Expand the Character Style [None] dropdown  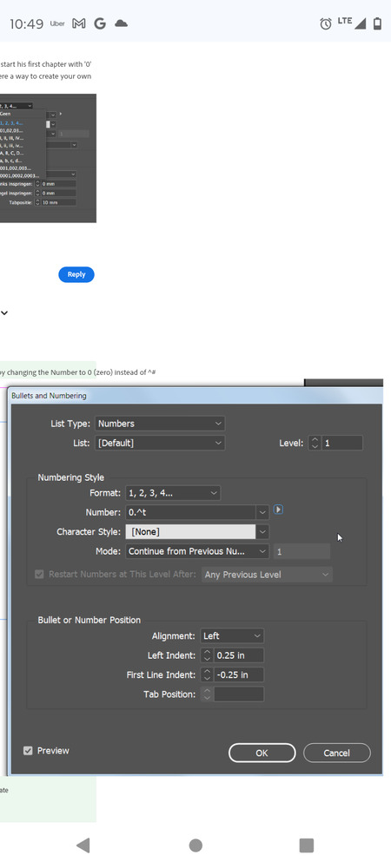pos(197,532)
